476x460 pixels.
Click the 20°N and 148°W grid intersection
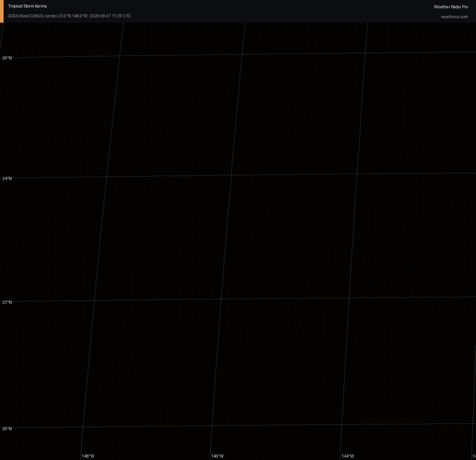(x=83, y=427)
